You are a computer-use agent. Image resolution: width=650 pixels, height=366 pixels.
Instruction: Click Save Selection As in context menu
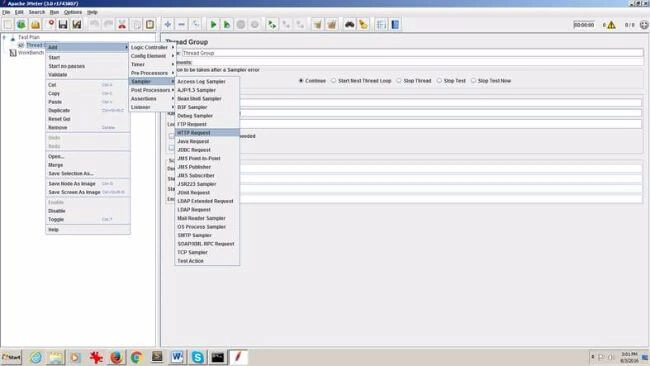87,173
